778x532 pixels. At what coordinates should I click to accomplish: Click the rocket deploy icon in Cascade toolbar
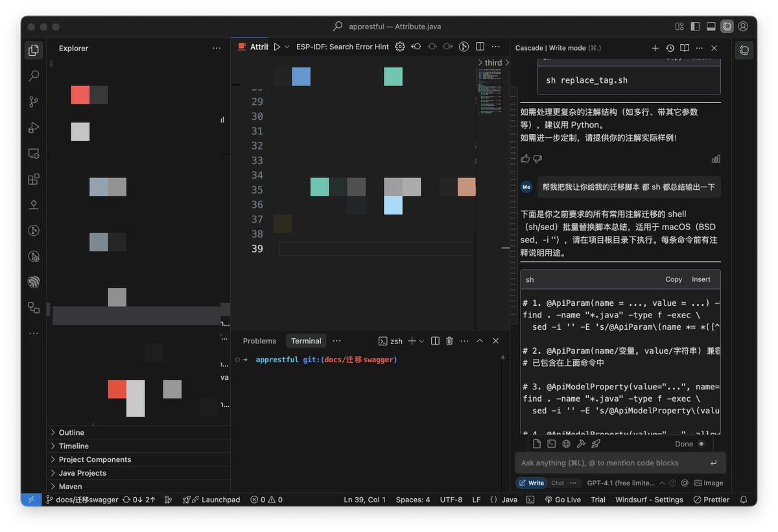tap(596, 444)
